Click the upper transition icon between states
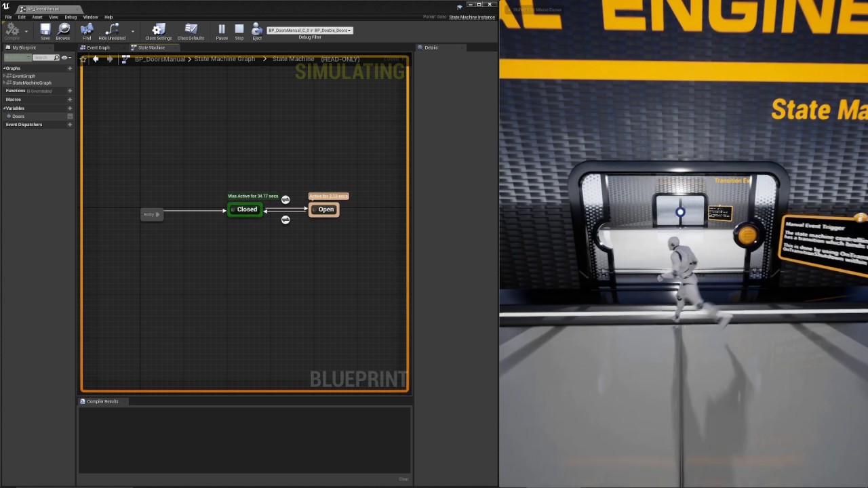Screen dimensions: 868x488 pos(285,199)
